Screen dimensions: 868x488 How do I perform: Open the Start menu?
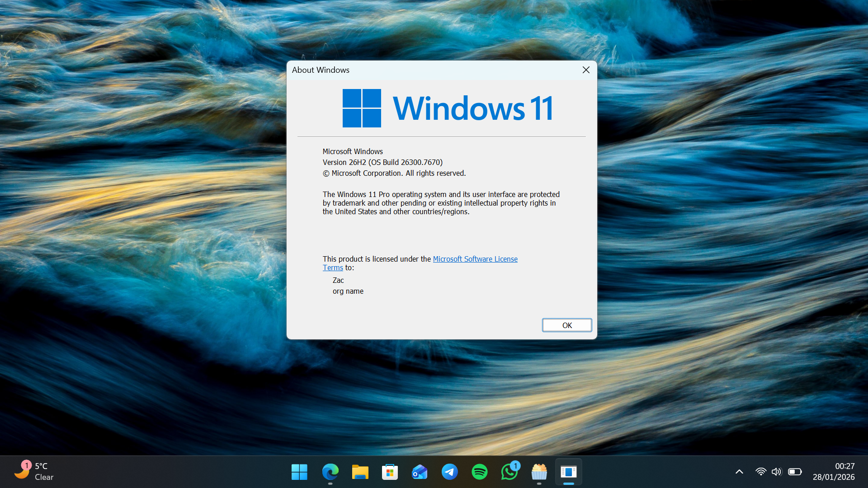(x=299, y=471)
